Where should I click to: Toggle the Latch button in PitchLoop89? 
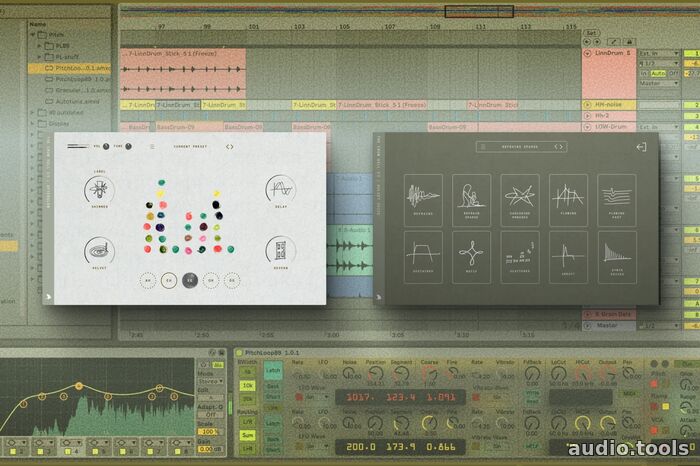tap(272, 373)
